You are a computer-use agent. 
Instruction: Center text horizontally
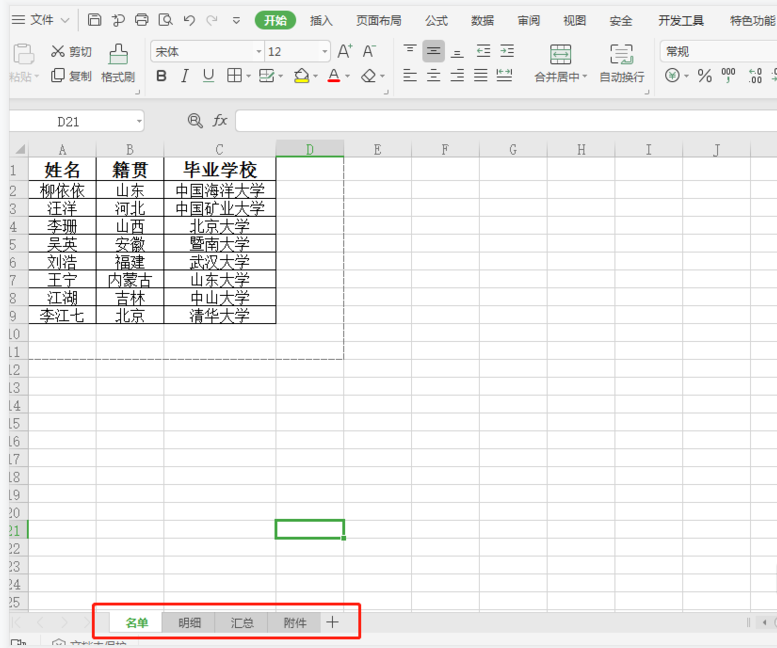(x=434, y=75)
